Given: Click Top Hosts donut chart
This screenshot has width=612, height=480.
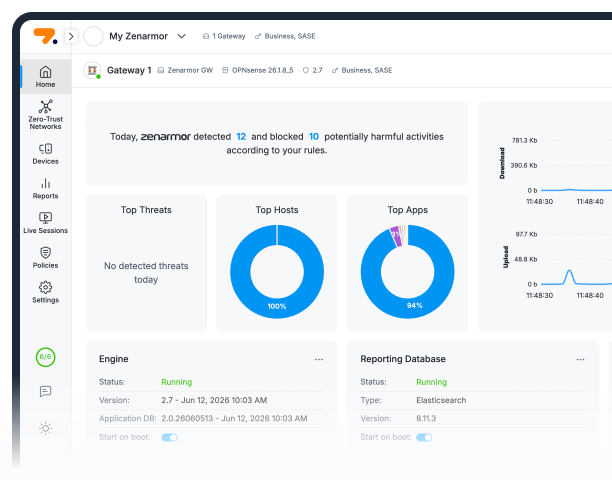Looking at the screenshot, I should (x=277, y=272).
